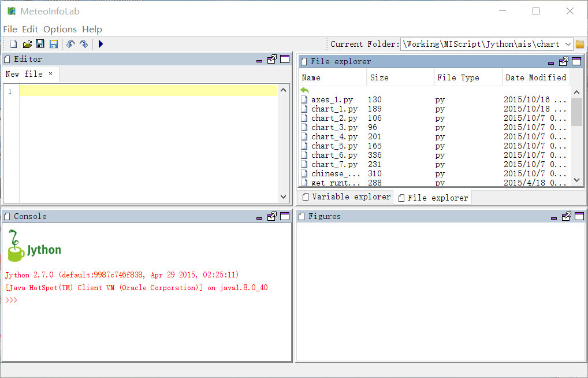Click the blue floppy Save As icon

pos(53,44)
